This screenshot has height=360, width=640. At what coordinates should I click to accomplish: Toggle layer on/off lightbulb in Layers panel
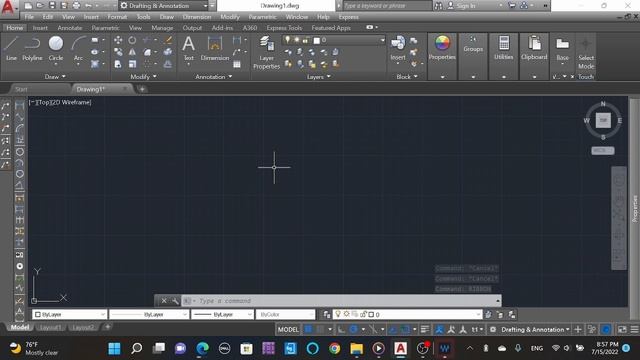point(288,40)
